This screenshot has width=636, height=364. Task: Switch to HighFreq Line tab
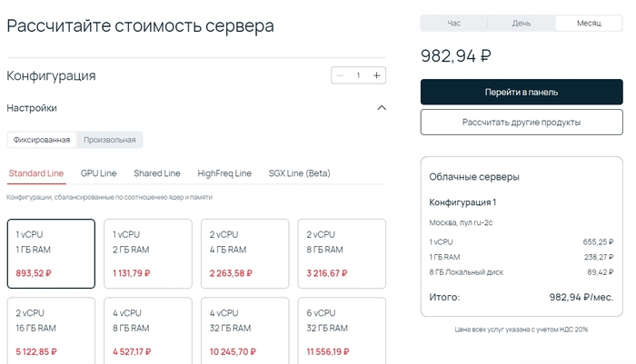pos(224,173)
